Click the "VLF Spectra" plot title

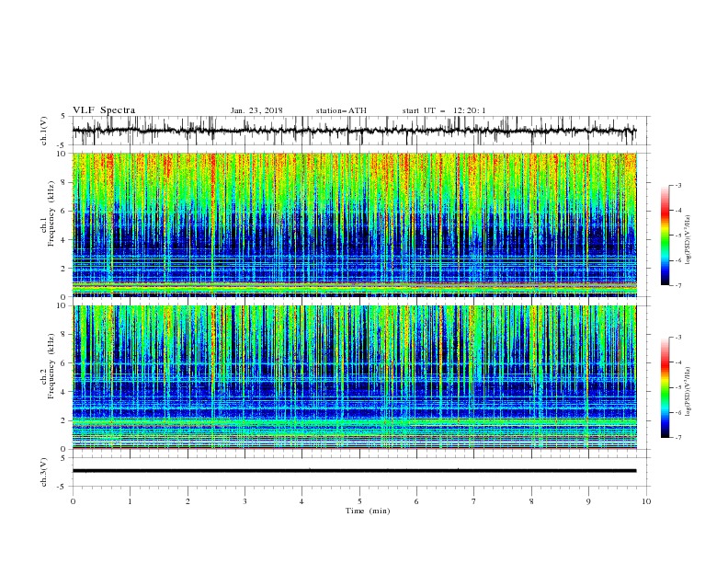pos(104,110)
